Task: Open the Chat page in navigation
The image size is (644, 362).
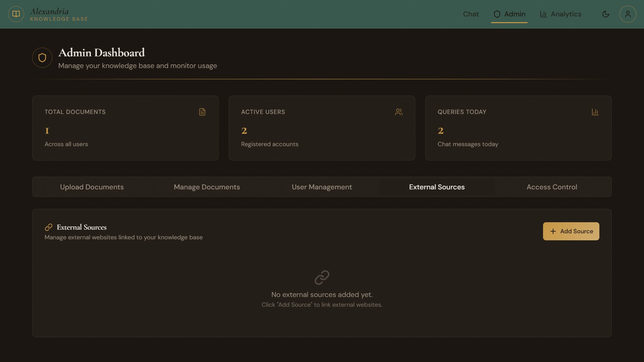Action: pos(471,14)
